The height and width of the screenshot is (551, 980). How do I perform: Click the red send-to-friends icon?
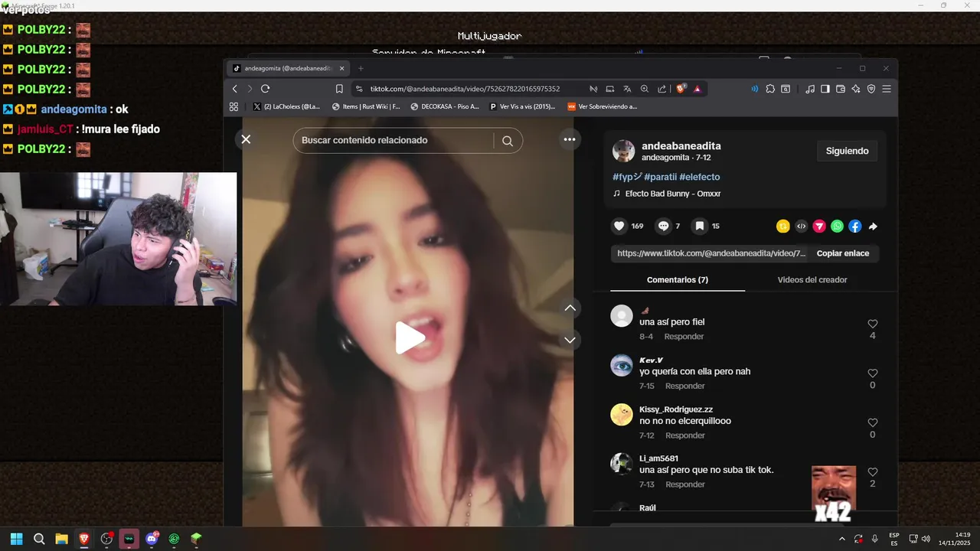(x=819, y=226)
